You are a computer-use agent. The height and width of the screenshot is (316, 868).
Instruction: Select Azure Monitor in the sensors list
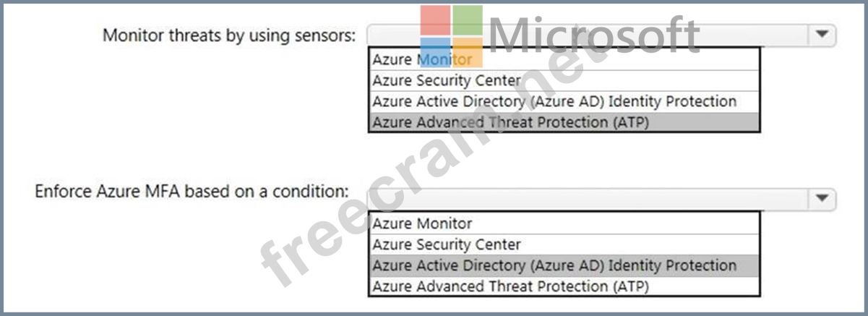(x=564, y=59)
